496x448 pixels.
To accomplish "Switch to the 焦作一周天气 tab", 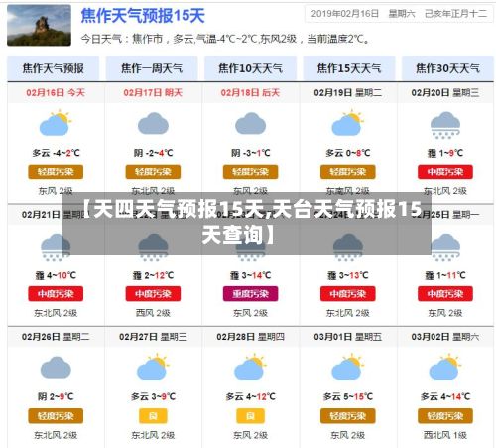I will pyautogui.click(x=152, y=68).
